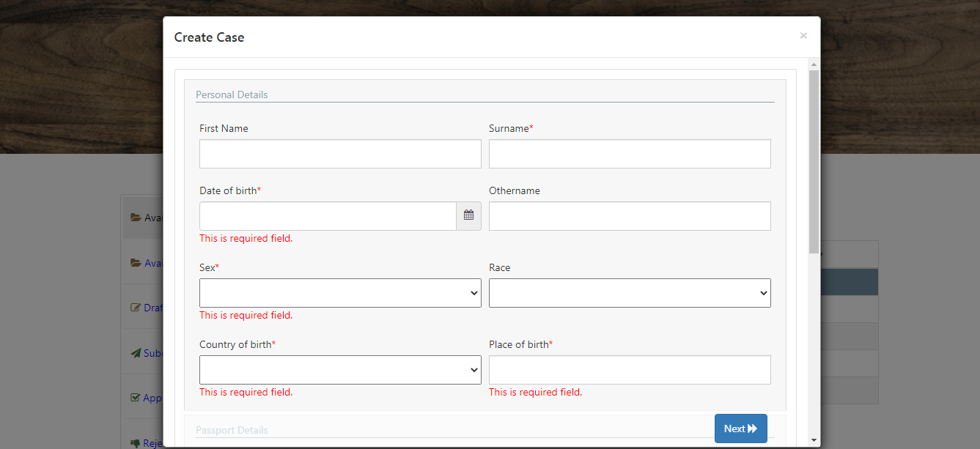980x449 pixels.
Task: Click the second folder icon in background sidebar
Action: 136,263
